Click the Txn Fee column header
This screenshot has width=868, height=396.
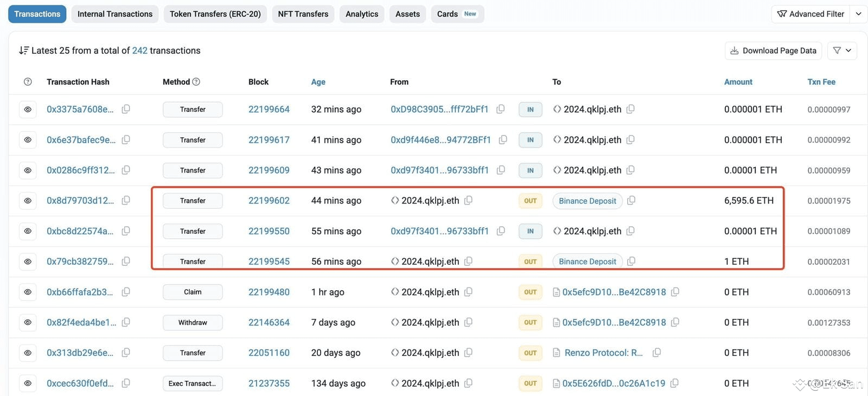pos(821,82)
